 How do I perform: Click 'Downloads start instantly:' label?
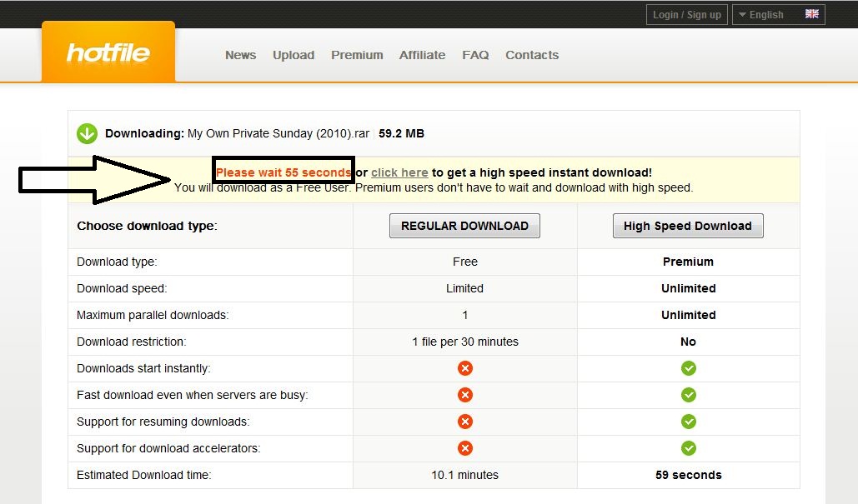pos(143,368)
